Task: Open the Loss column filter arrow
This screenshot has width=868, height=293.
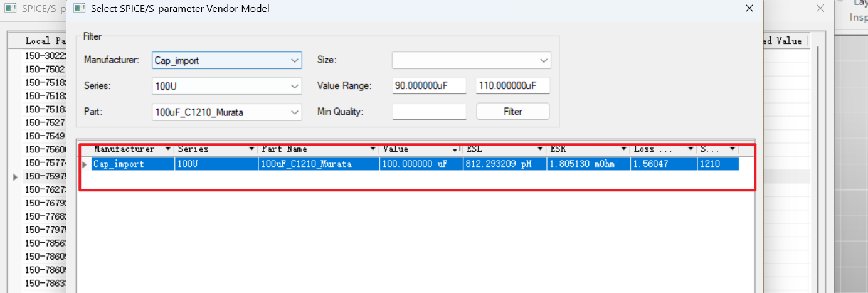Action: (690, 149)
